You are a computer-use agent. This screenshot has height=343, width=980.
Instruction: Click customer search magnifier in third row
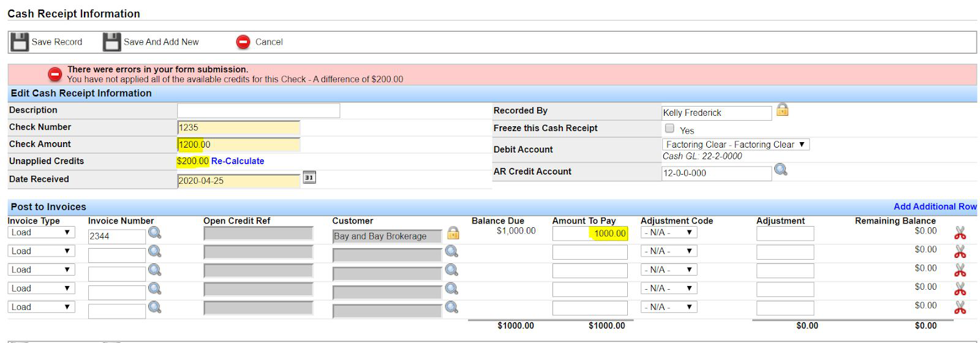point(451,269)
